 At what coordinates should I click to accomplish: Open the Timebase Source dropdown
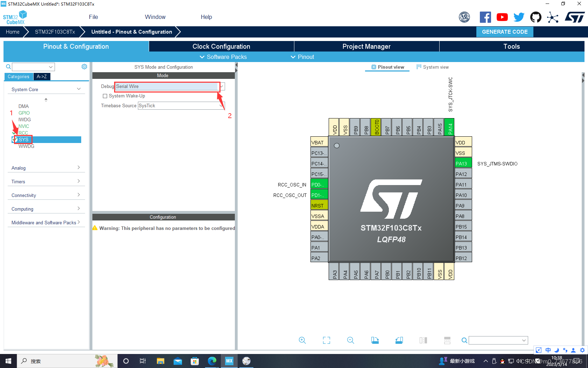[222, 105]
